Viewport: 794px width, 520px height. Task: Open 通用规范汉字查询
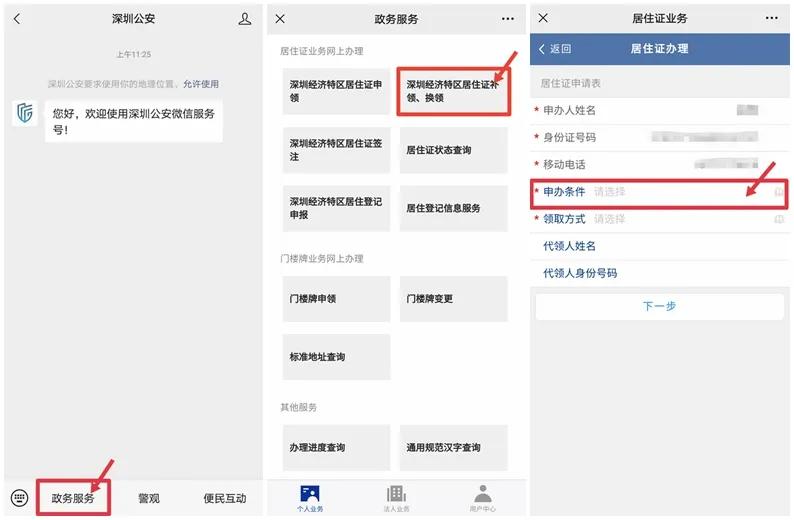point(454,448)
